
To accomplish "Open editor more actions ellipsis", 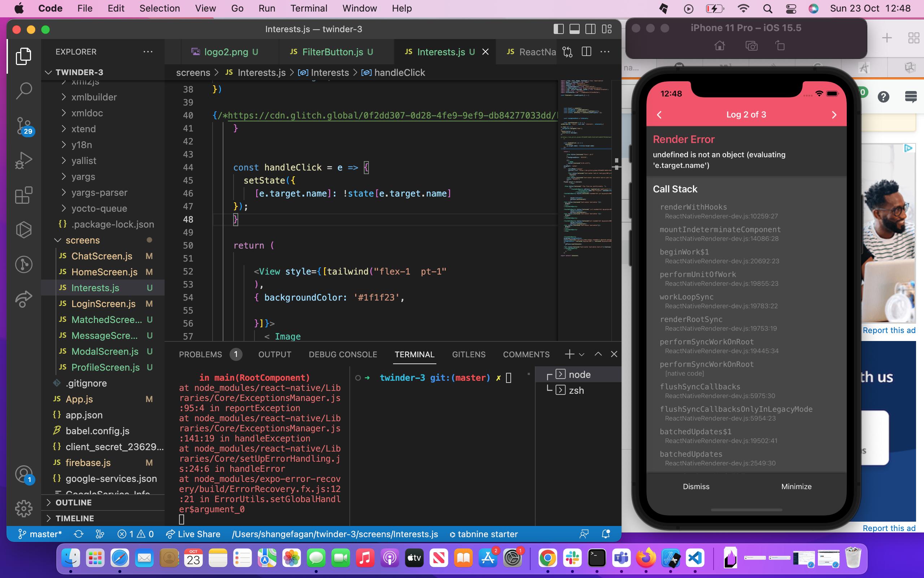I will point(605,52).
